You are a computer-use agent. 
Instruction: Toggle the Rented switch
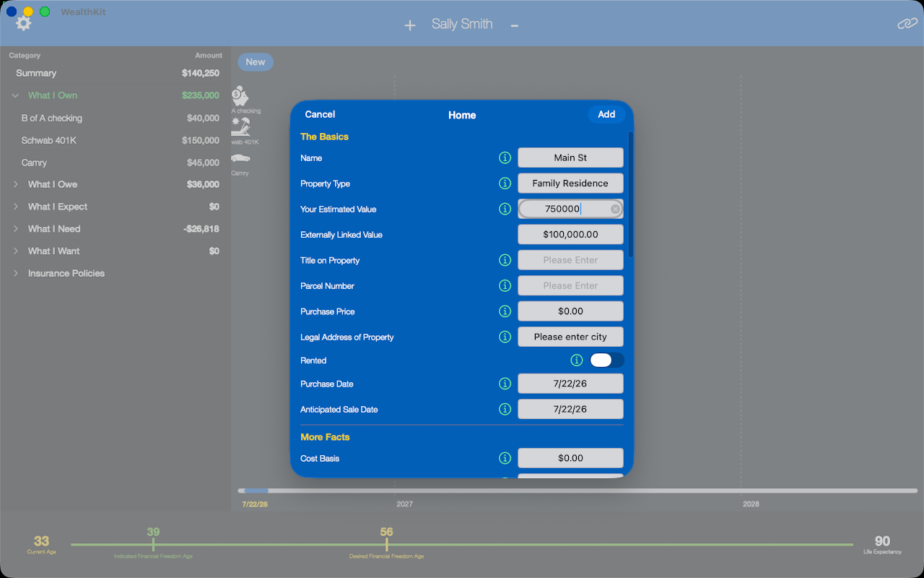(x=606, y=360)
